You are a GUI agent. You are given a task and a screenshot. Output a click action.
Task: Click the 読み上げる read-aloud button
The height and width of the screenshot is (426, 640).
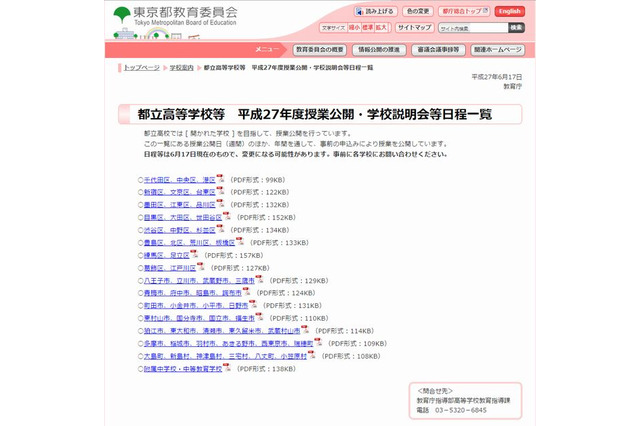point(376,11)
